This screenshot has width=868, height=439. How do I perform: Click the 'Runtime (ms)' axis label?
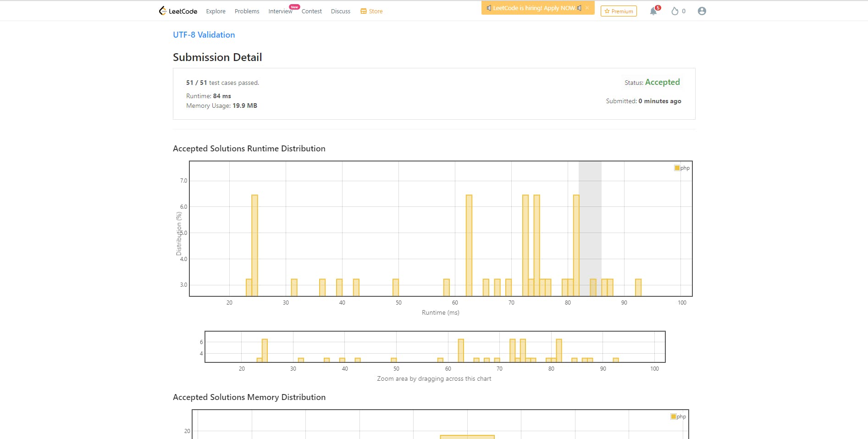[x=440, y=312]
